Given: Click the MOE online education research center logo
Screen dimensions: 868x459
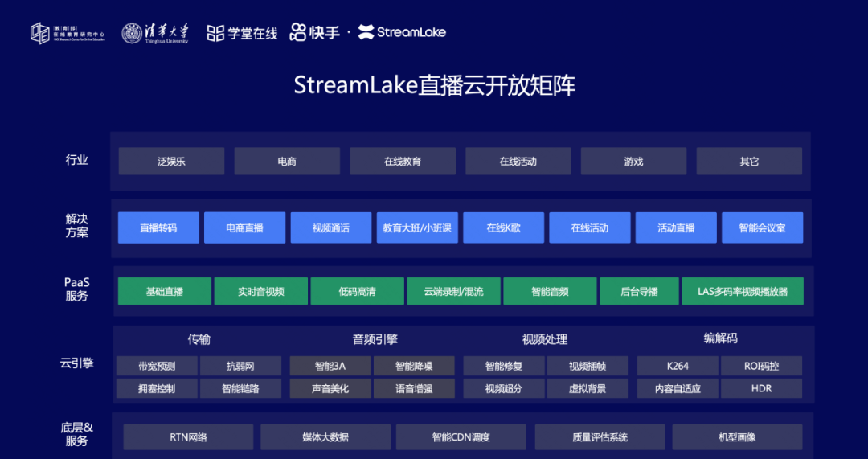Looking at the screenshot, I should pyautogui.click(x=68, y=33).
